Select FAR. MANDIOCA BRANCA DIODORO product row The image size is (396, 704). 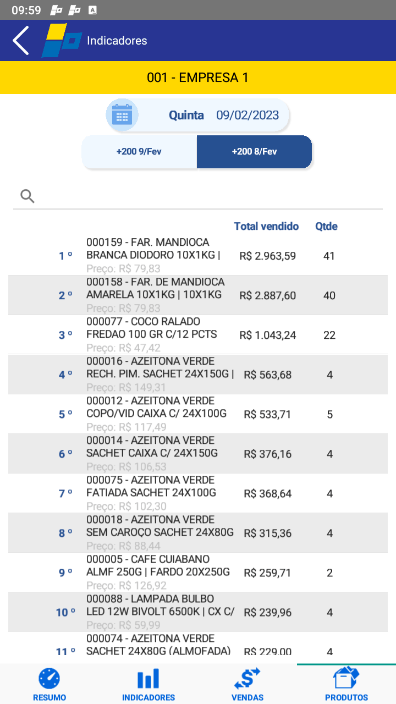click(x=198, y=256)
